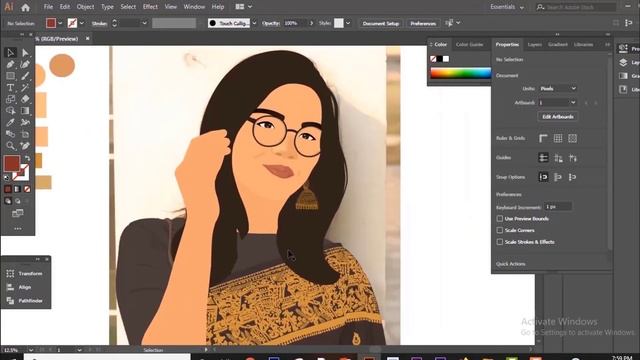
Task: Open the Effect menu
Action: (x=150, y=7)
